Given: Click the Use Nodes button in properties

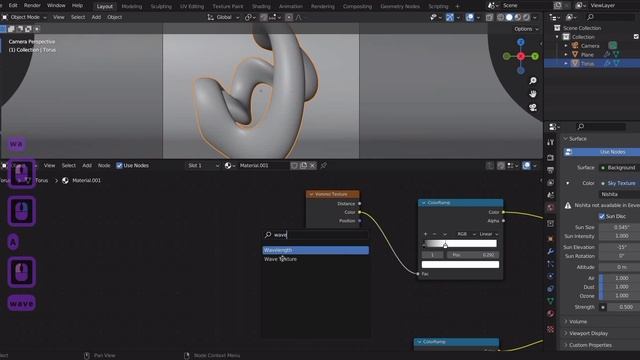Looking at the screenshot, I should point(602,152).
